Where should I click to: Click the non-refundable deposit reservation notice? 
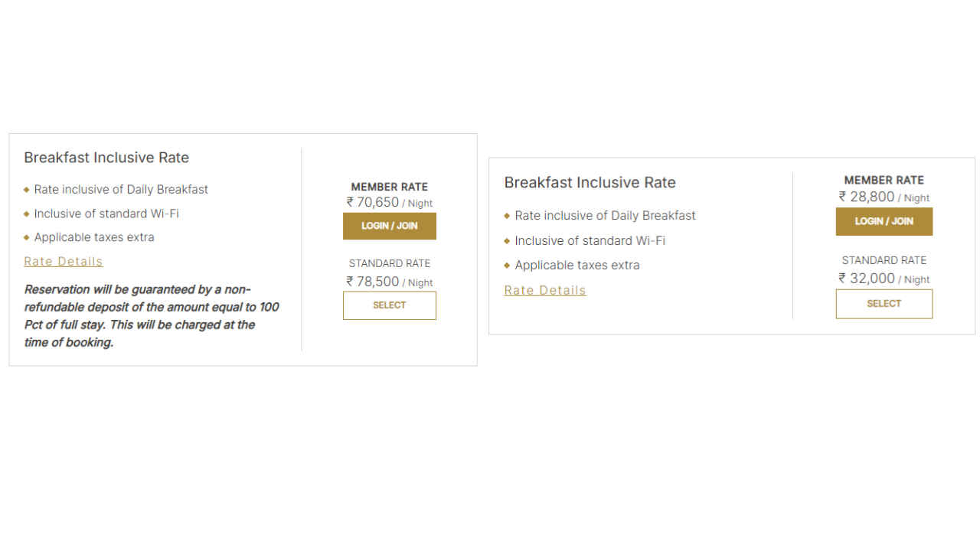coord(151,316)
